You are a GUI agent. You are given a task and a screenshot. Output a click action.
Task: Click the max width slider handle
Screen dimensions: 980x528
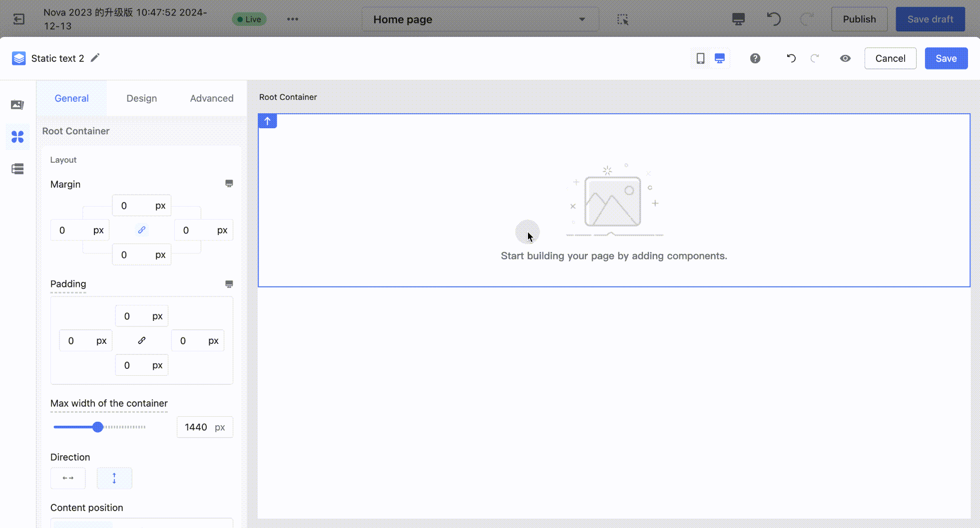point(98,427)
